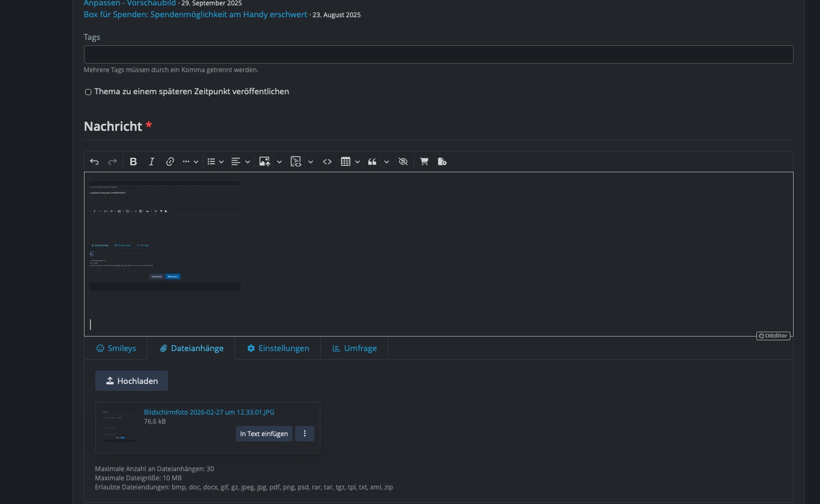820x504 pixels.
Task: Click into the Tags input field
Action: coord(438,54)
